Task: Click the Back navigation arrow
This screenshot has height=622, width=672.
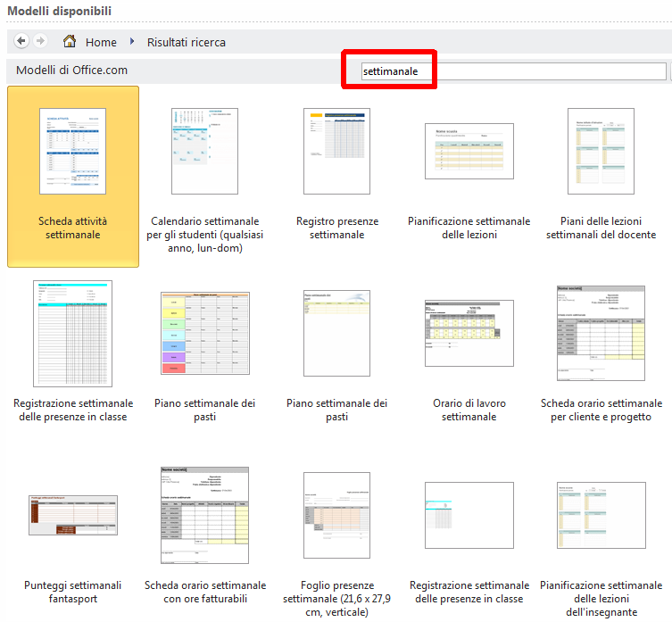Action: [21, 41]
